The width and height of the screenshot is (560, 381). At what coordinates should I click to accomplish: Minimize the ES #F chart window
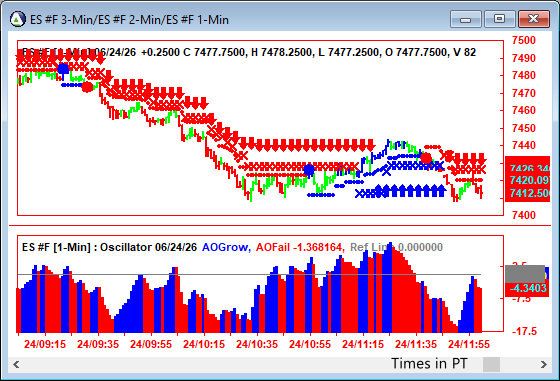click(x=465, y=19)
